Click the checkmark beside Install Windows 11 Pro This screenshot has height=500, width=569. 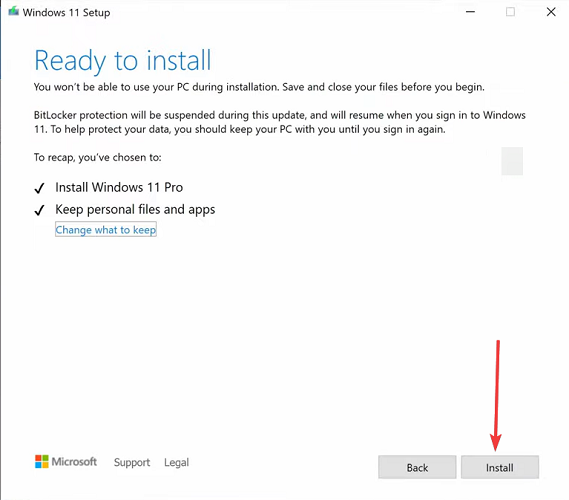(40, 188)
